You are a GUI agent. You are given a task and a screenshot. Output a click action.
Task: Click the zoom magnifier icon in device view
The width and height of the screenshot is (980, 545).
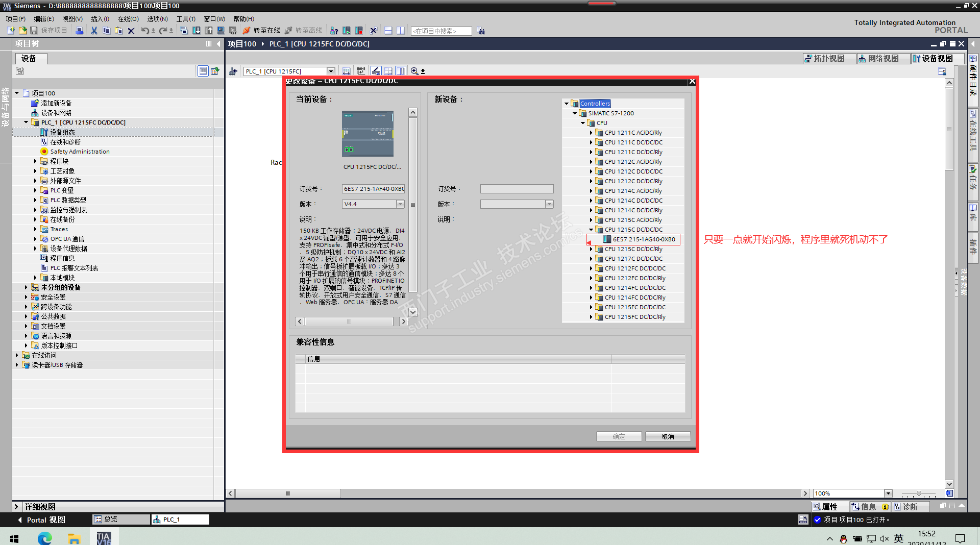point(414,71)
